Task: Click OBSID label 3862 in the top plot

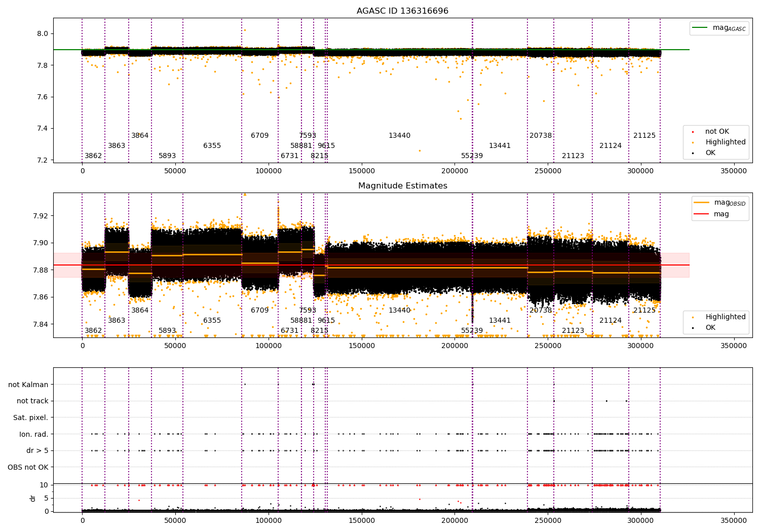Action: click(x=93, y=156)
